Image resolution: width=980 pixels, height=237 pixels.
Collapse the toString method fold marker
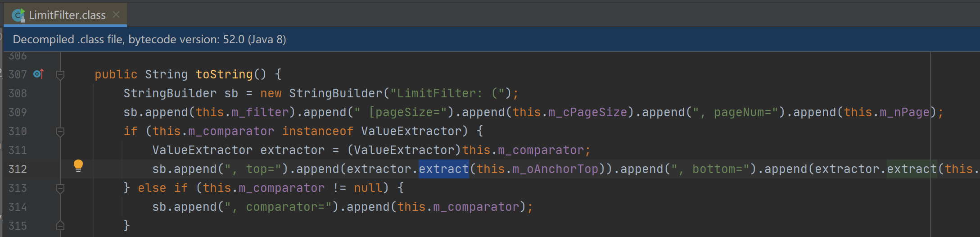[x=60, y=75]
